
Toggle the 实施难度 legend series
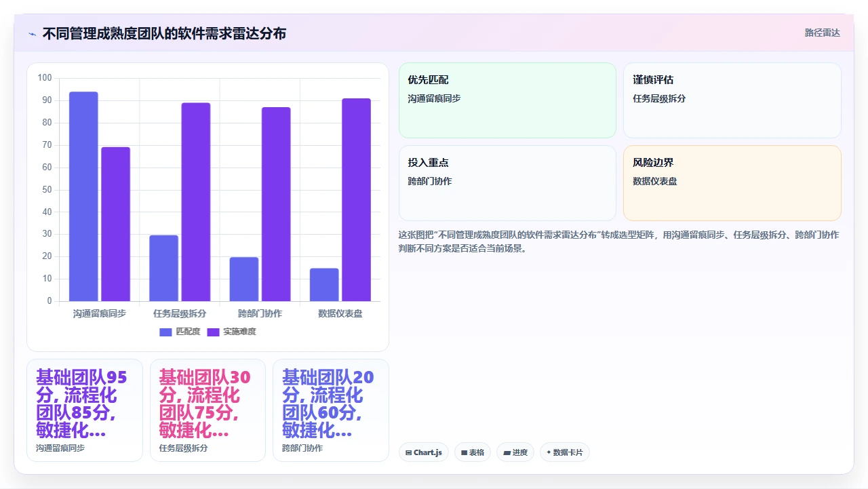[x=231, y=332]
